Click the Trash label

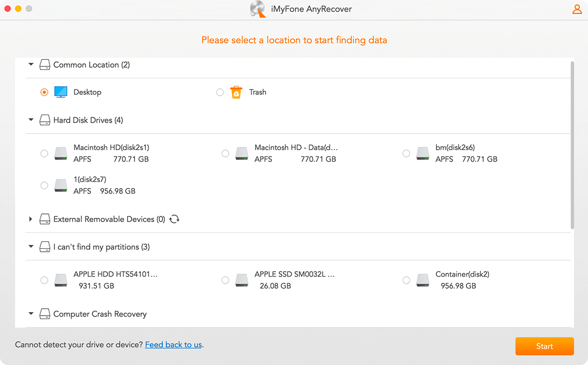[258, 92]
